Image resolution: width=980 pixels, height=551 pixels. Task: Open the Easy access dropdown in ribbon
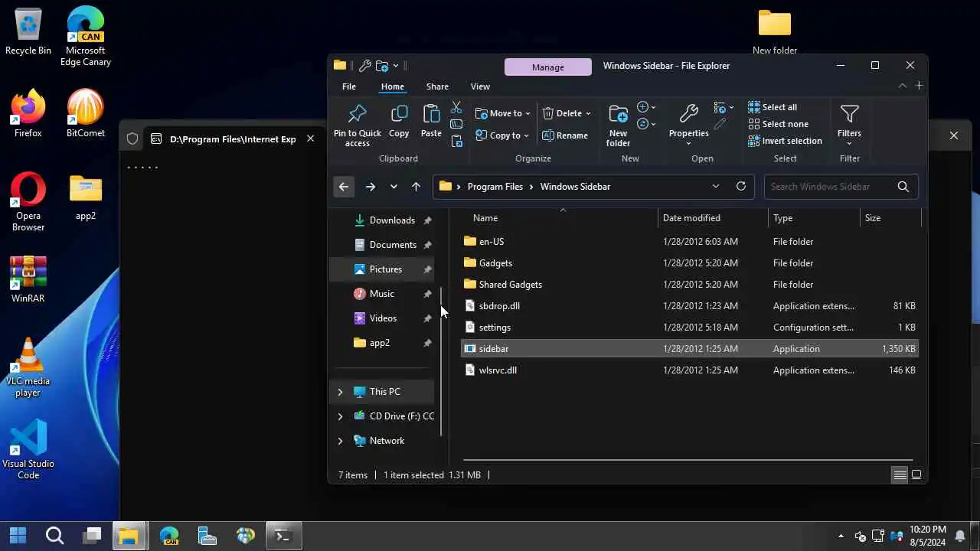[x=647, y=124]
